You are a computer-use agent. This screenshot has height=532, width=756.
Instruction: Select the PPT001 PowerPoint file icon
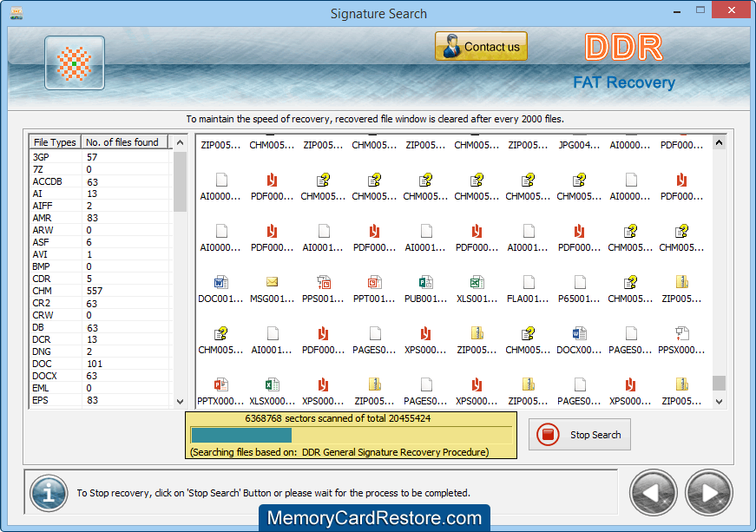point(375,282)
